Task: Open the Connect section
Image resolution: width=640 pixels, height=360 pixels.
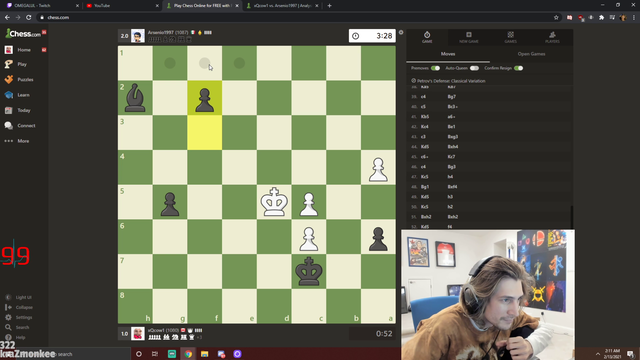Action: (x=26, y=126)
